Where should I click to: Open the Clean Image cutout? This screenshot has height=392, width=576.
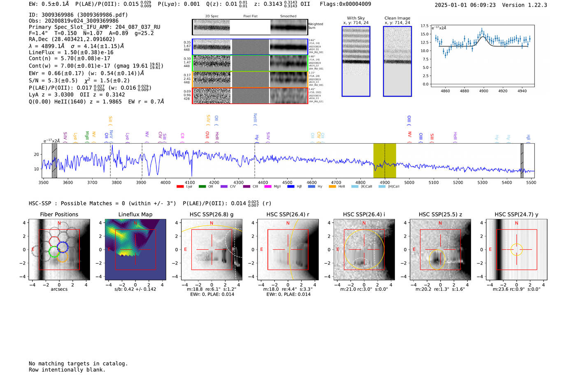[397, 61]
